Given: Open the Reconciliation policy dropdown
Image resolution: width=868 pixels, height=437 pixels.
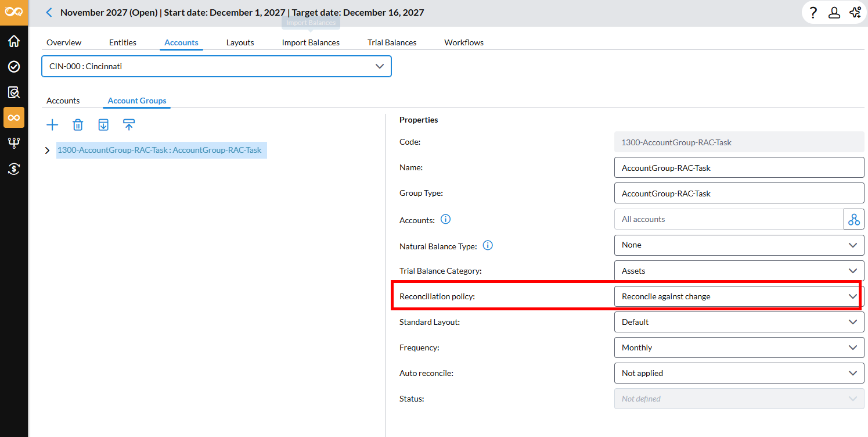Looking at the screenshot, I should click(739, 296).
